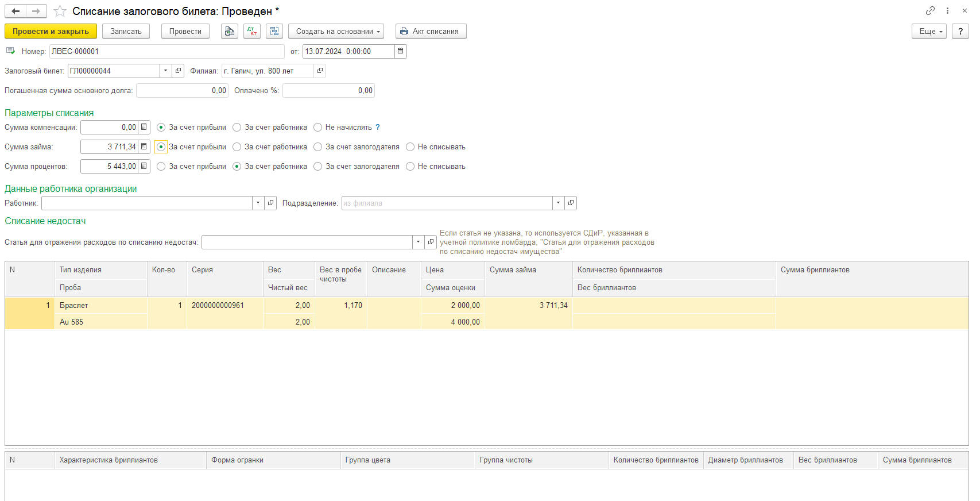Click price cell 2 000,00

pyautogui.click(x=452, y=305)
